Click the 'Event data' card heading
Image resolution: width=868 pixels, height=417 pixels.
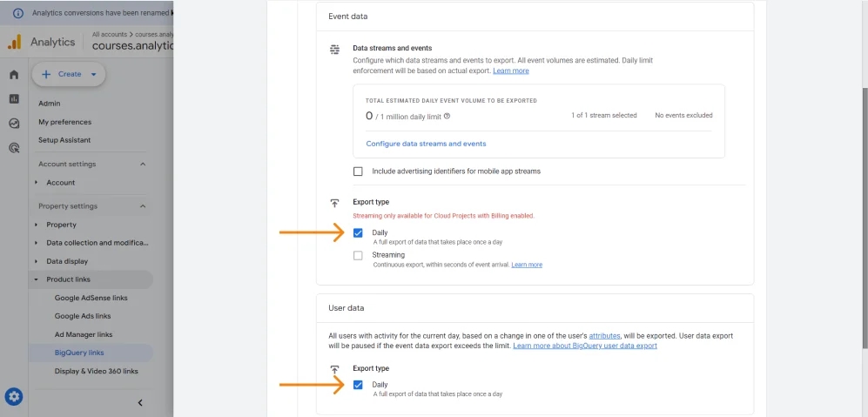(347, 17)
